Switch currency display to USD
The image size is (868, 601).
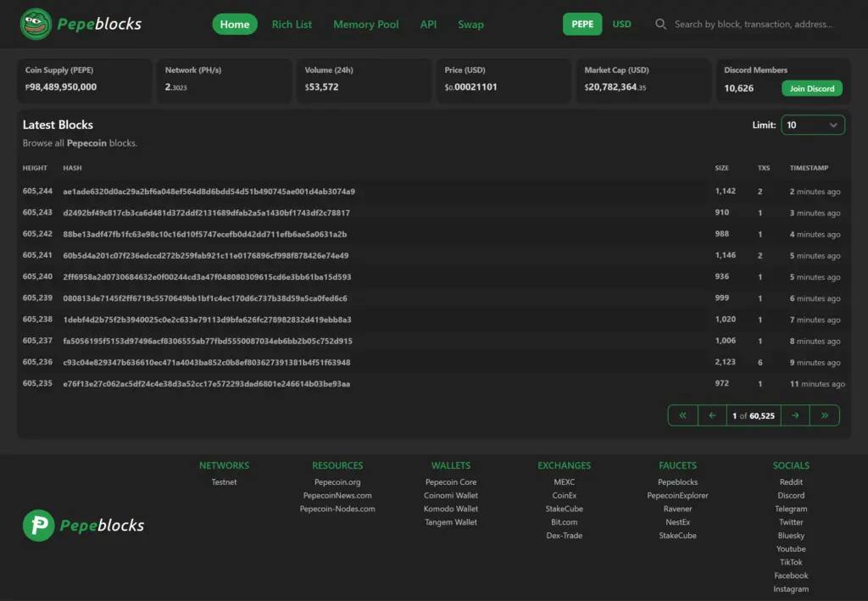[621, 25]
